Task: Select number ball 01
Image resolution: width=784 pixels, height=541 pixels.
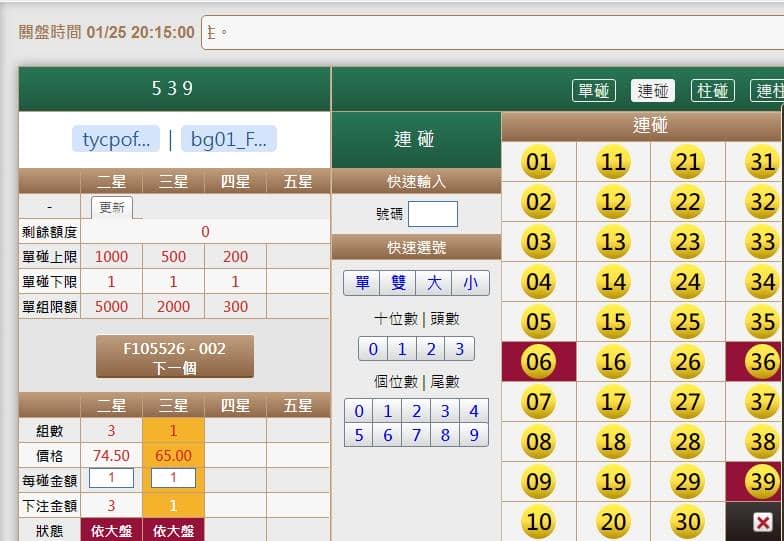Action: tap(538, 162)
